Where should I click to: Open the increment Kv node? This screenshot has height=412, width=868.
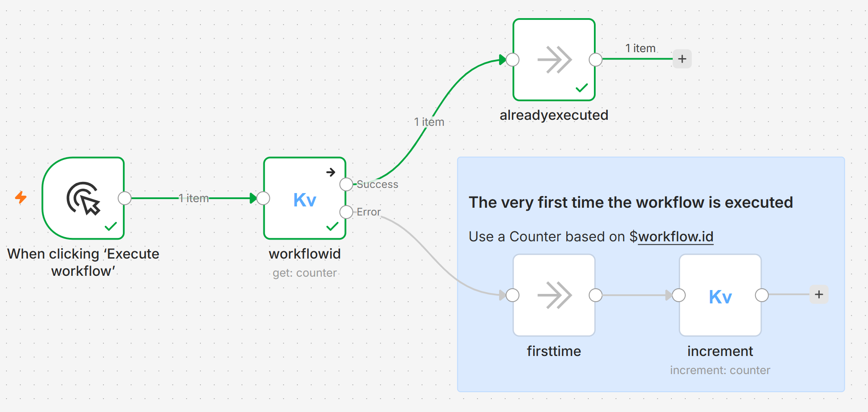(x=720, y=295)
